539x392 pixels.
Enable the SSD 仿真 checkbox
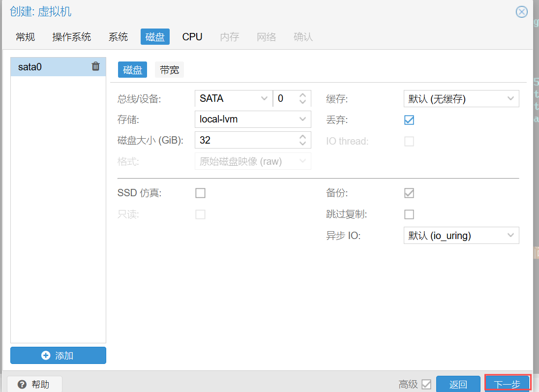(x=201, y=193)
